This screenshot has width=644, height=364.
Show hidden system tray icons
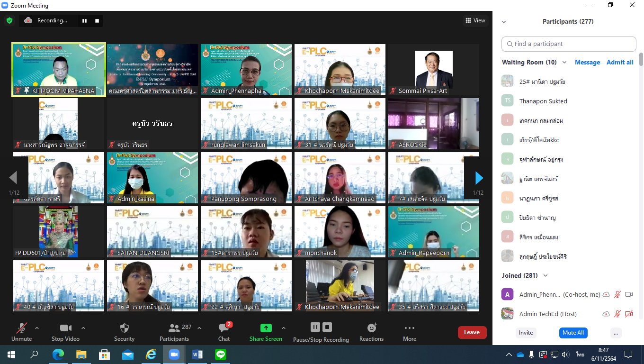[509, 355]
